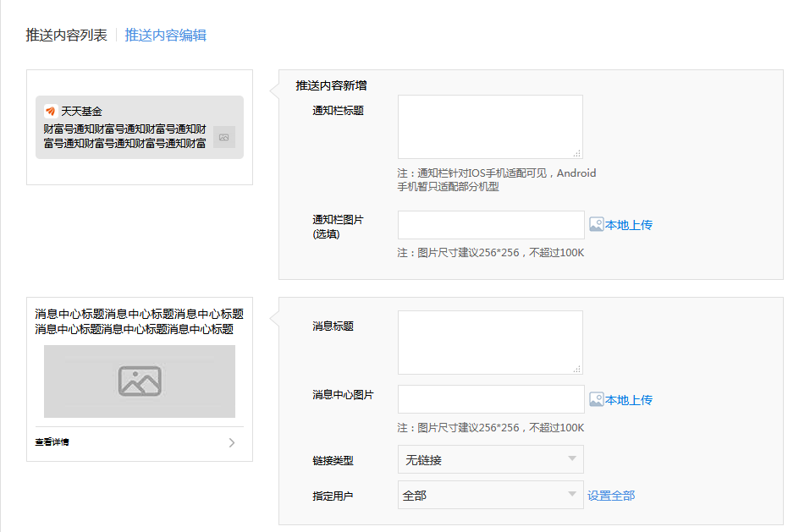Click the resize grip of 消息标题 textarea
The height and width of the screenshot is (532, 799).
(577, 369)
